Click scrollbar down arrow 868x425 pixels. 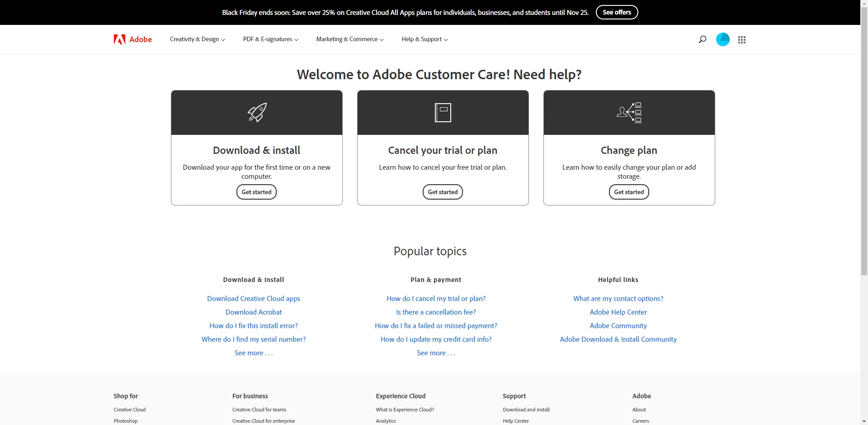(x=864, y=421)
